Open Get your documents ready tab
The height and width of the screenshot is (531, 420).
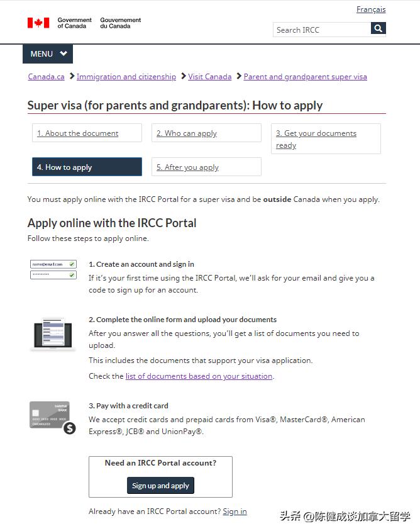[326, 139]
